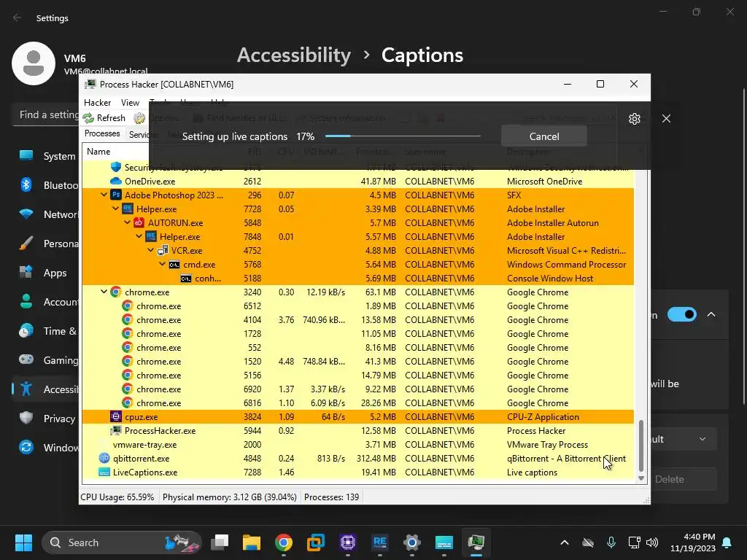Select the Adobe Photoshop 2023 process icon
The width and height of the screenshot is (747, 560).
116,195
